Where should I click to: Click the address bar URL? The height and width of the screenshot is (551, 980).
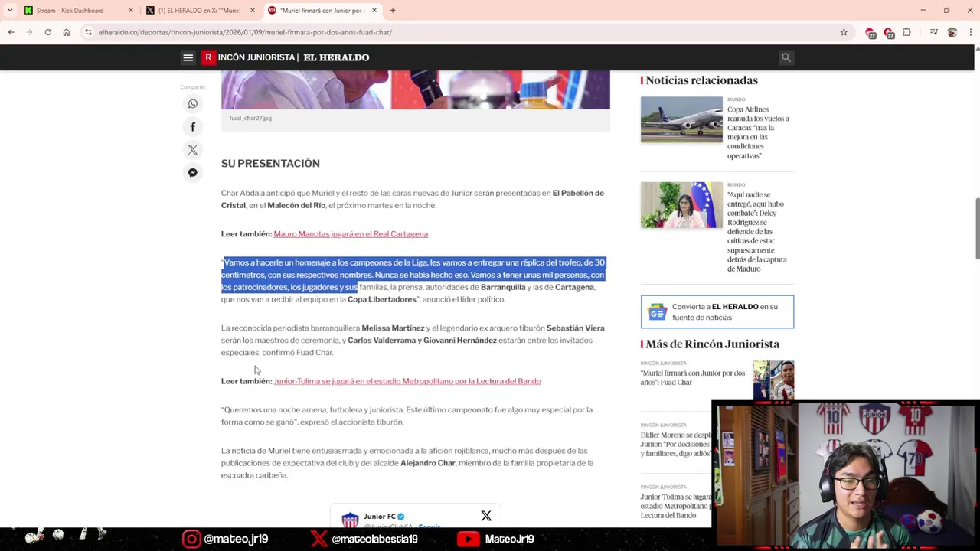[x=245, y=32]
